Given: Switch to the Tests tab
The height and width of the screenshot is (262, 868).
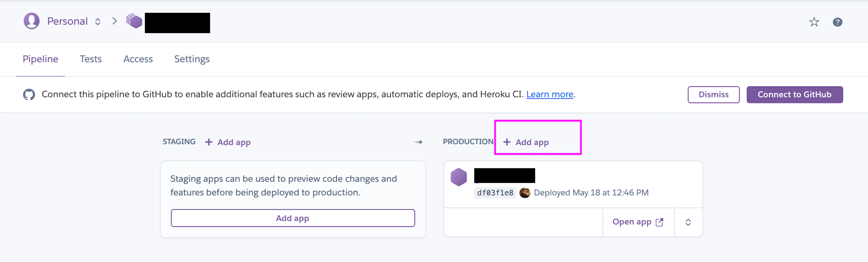Looking at the screenshot, I should pyautogui.click(x=91, y=59).
